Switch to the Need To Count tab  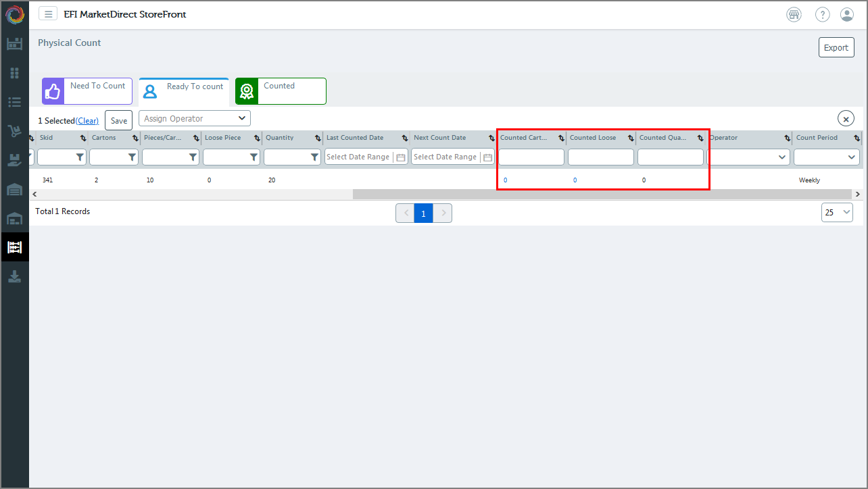[x=87, y=91]
